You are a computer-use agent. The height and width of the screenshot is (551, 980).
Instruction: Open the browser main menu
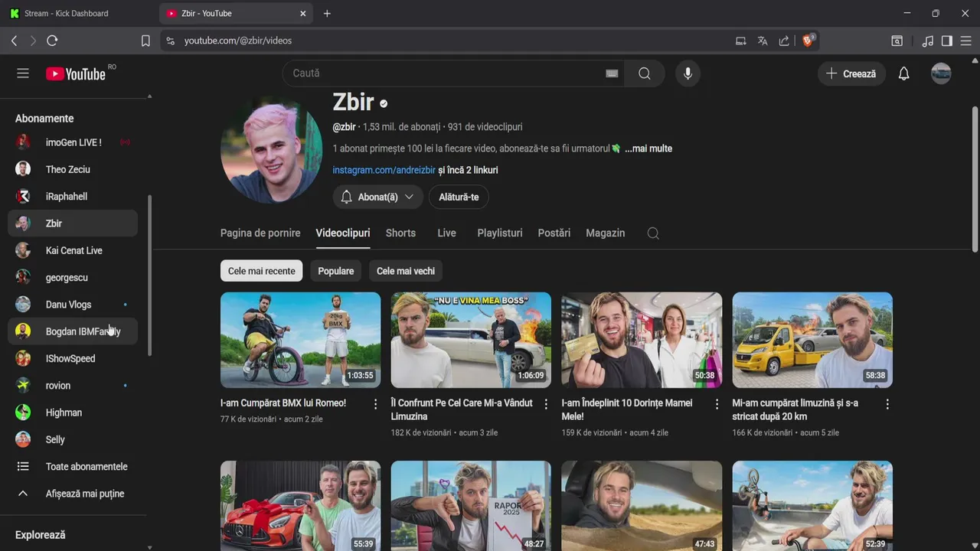pos(966,41)
